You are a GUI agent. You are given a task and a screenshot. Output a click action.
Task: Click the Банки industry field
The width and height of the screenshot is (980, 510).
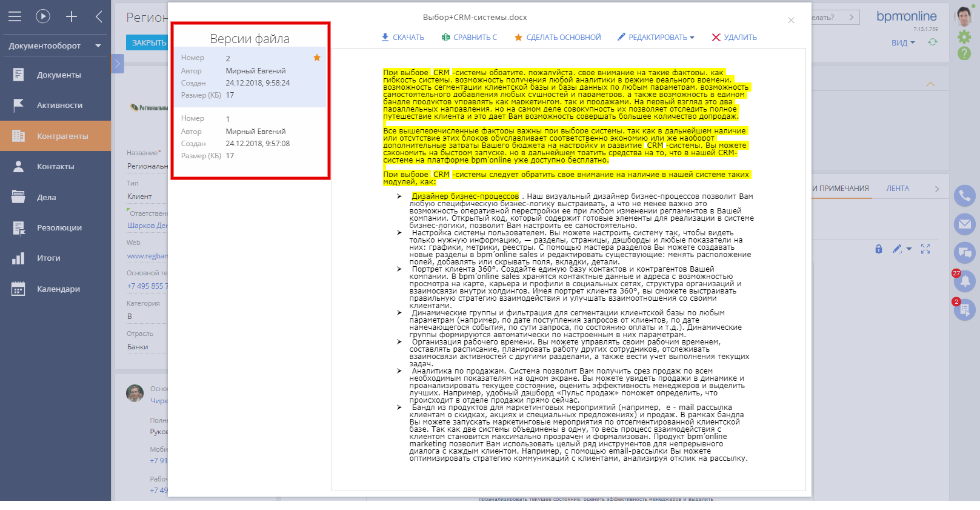click(147, 347)
